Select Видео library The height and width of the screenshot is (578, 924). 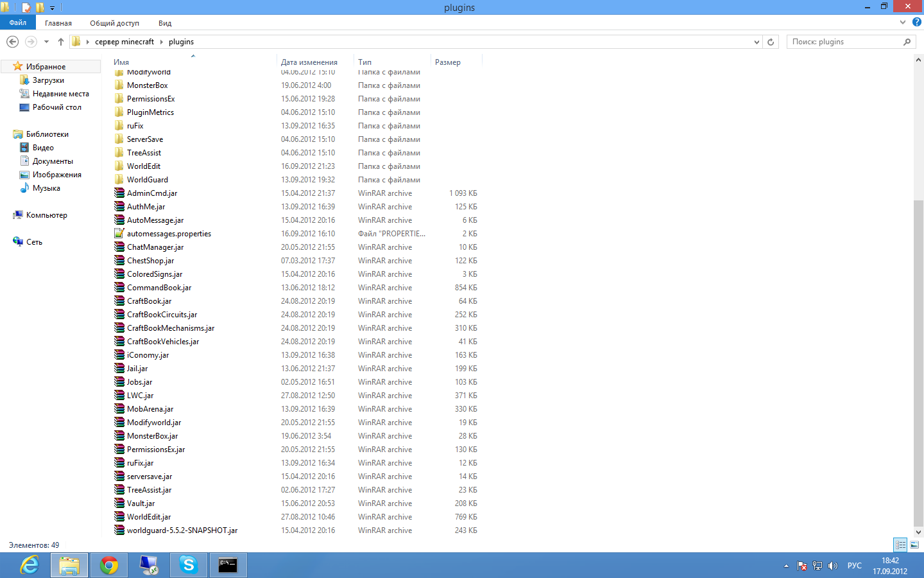(43, 148)
